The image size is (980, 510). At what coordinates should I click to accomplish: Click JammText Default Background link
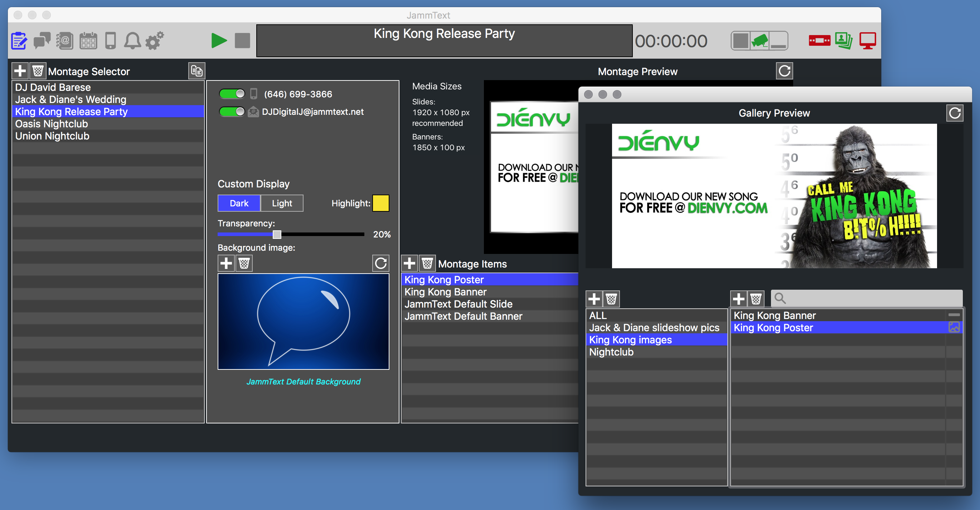coord(303,382)
